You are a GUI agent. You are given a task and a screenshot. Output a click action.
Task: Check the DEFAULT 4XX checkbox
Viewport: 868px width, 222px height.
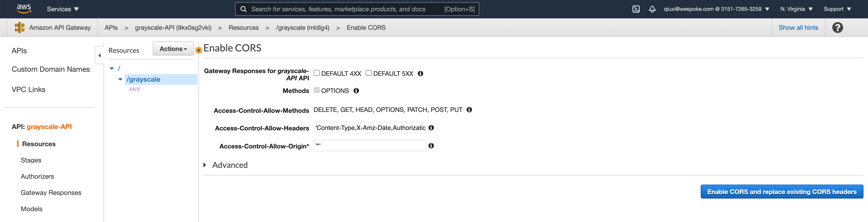[317, 73]
